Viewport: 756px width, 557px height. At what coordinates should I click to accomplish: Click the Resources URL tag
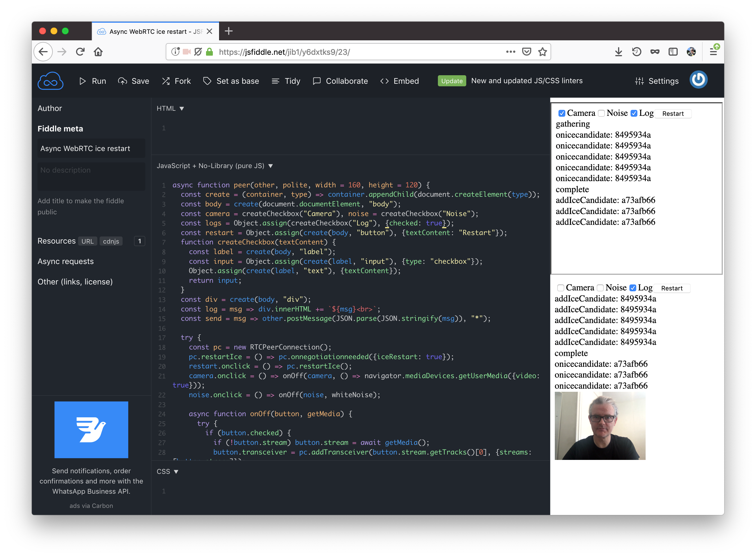(87, 241)
